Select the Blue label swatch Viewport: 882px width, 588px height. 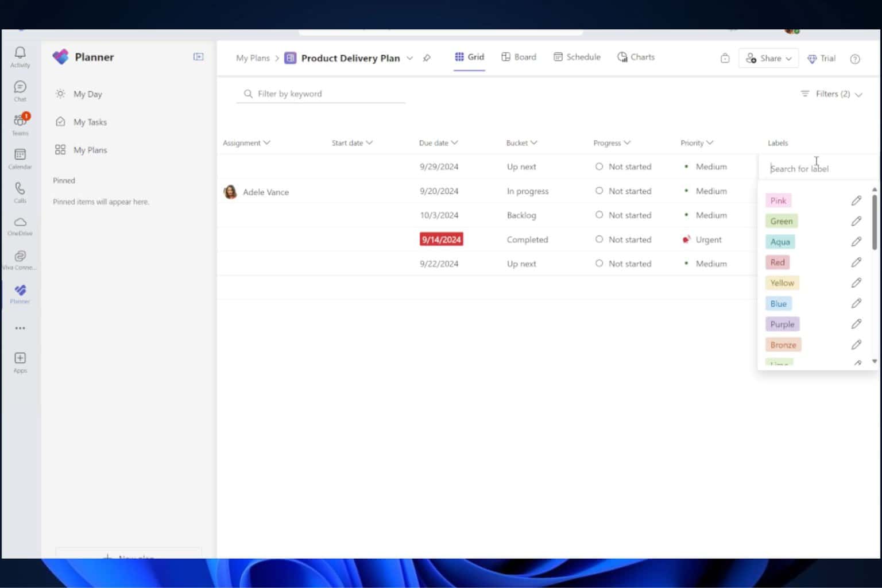[778, 304]
